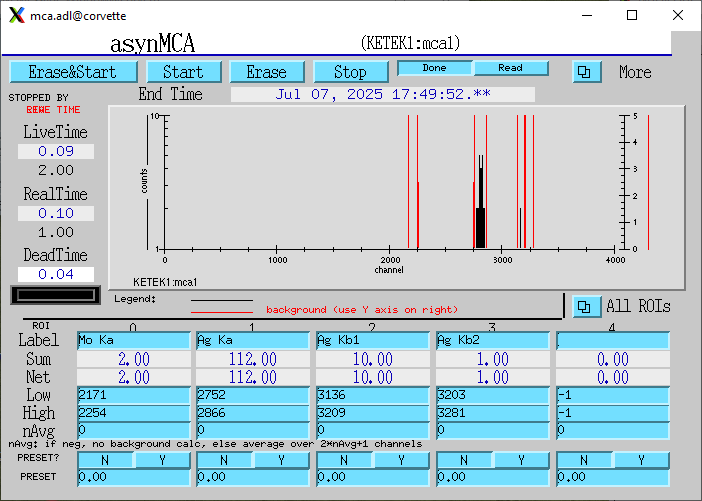Screen dimensions: 702x501
Task: Edit PRESET value for Ag Ka ROI
Action: (x=253, y=478)
